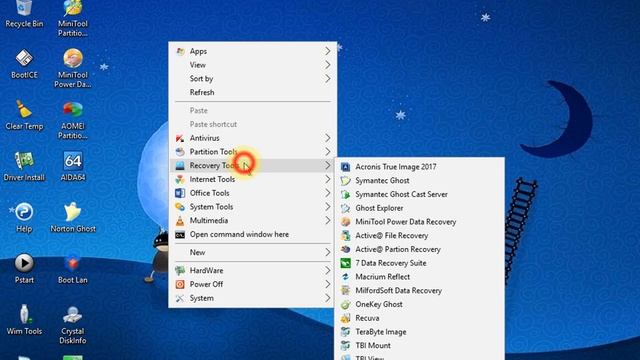640x360 pixels.
Task: Launch MilfordSoft Data Recovery
Action: pyautogui.click(x=420, y=291)
